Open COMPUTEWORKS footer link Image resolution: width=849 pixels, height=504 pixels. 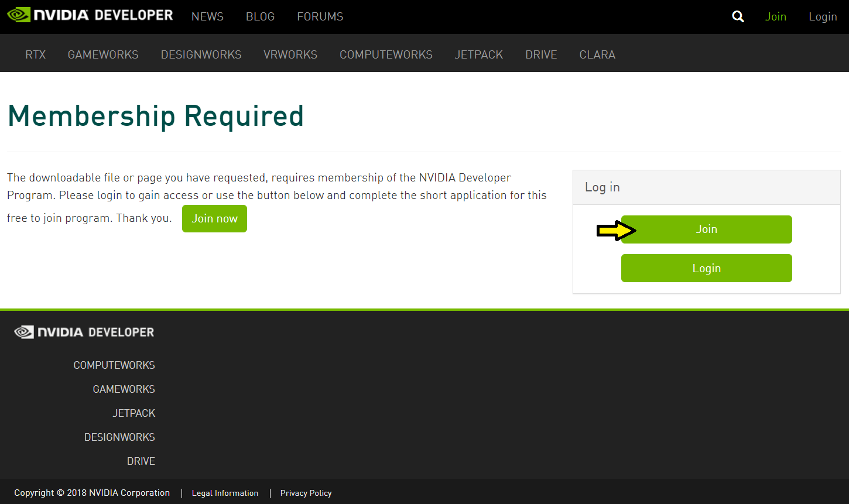coord(114,365)
